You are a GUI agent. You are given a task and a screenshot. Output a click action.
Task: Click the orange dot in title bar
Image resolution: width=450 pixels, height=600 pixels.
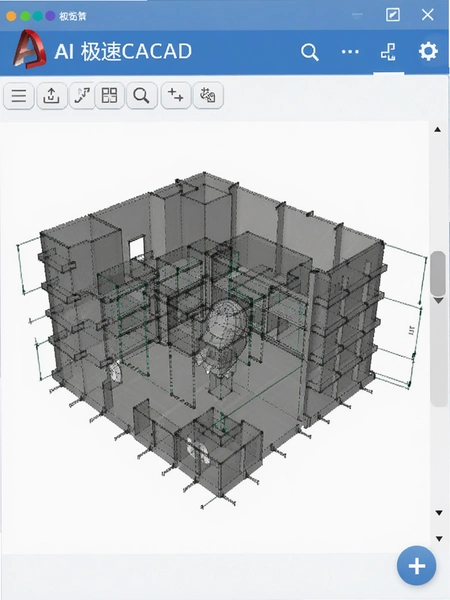click(11, 16)
